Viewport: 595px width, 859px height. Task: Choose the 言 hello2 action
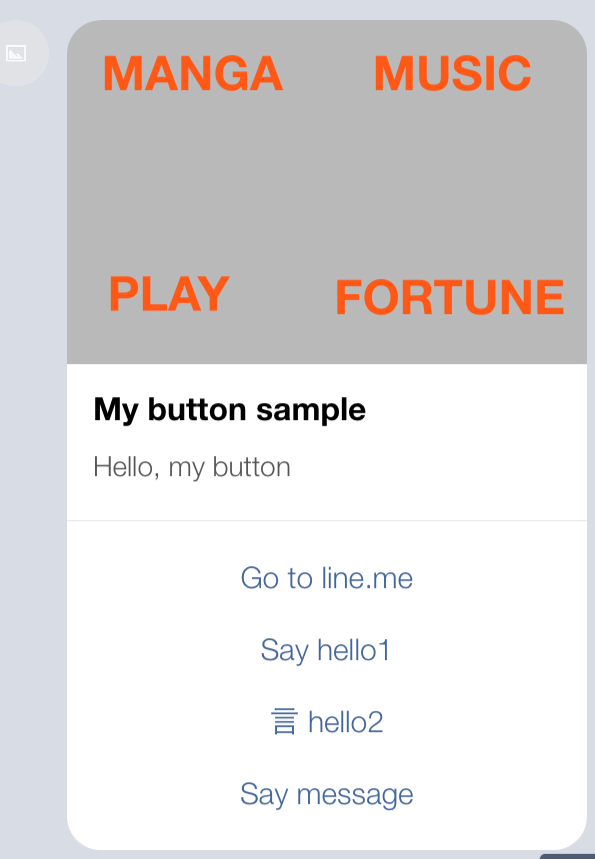click(327, 721)
